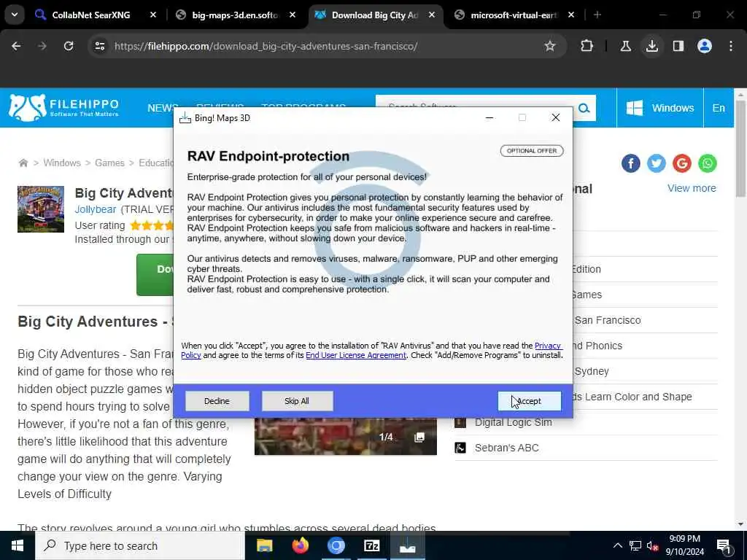747x560 pixels.
Task: Switch to the big-maps-3d.en.softonic tab
Action: click(x=234, y=15)
